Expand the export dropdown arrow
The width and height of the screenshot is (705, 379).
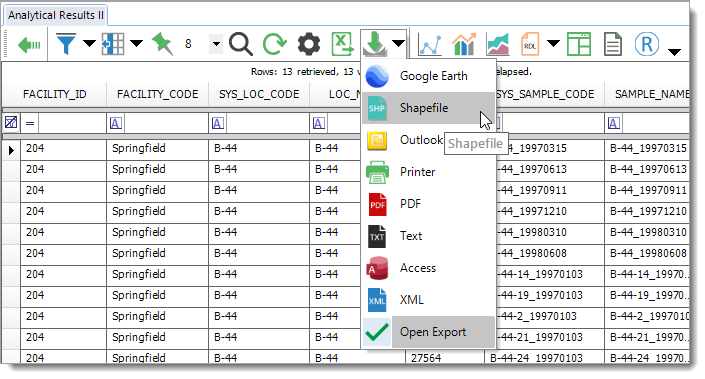click(398, 44)
